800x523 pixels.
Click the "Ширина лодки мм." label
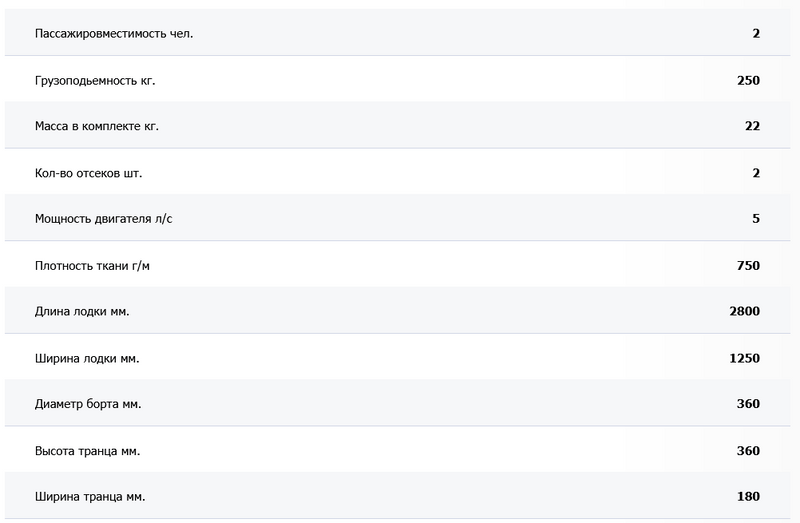86,358
